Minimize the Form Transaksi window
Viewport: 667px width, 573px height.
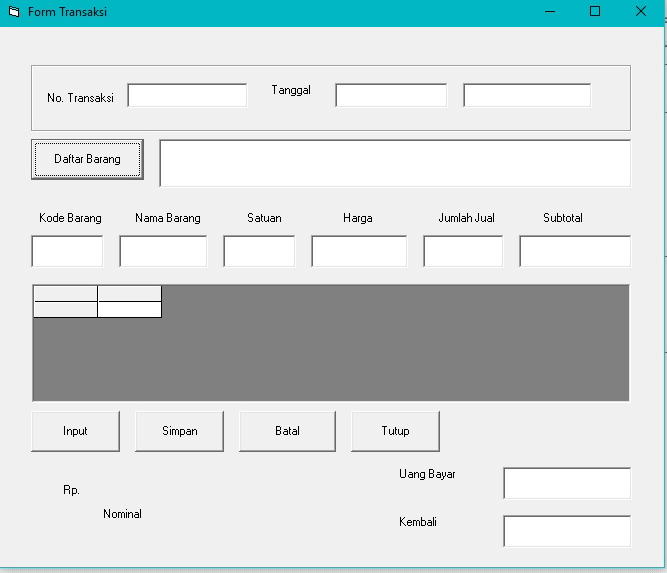pos(550,12)
